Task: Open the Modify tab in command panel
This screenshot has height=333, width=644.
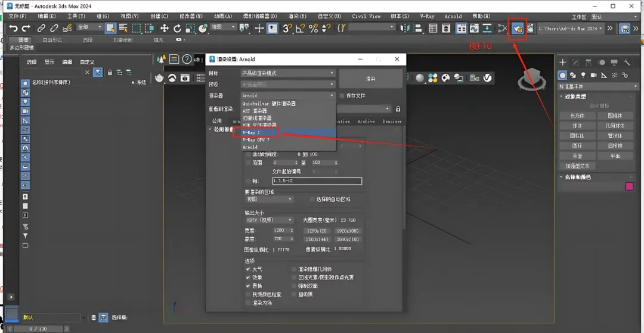Action: click(x=575, y=63)
